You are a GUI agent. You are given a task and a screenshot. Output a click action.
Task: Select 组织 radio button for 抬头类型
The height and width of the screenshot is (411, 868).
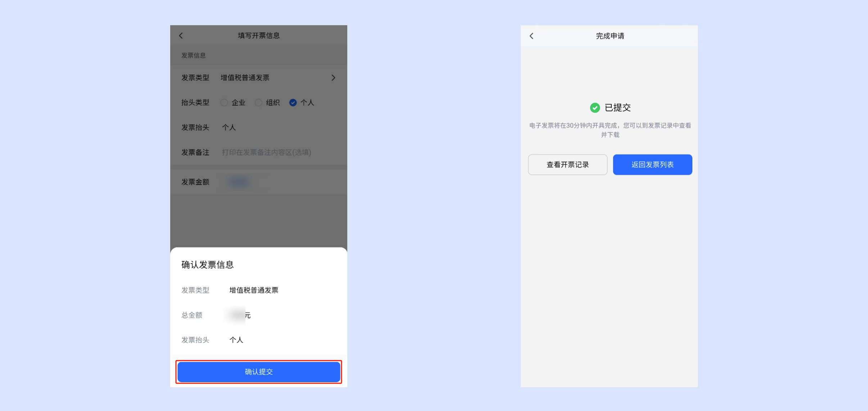(258, 103)
